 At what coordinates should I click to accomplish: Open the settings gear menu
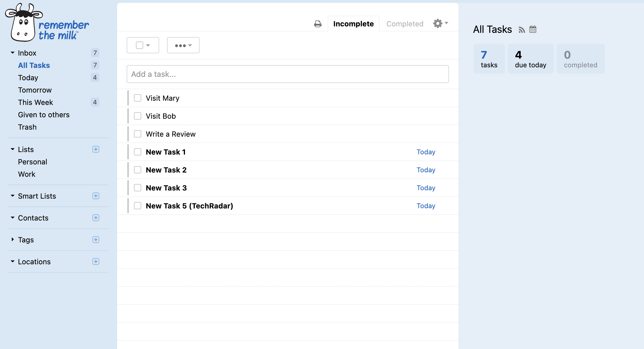441,23
